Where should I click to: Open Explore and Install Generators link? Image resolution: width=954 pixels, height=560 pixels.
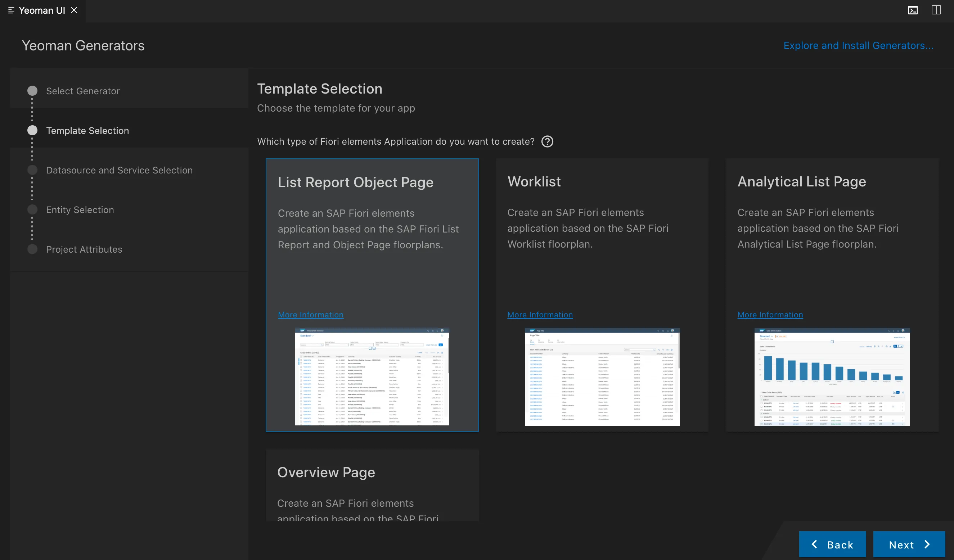(x=858, y=45)
